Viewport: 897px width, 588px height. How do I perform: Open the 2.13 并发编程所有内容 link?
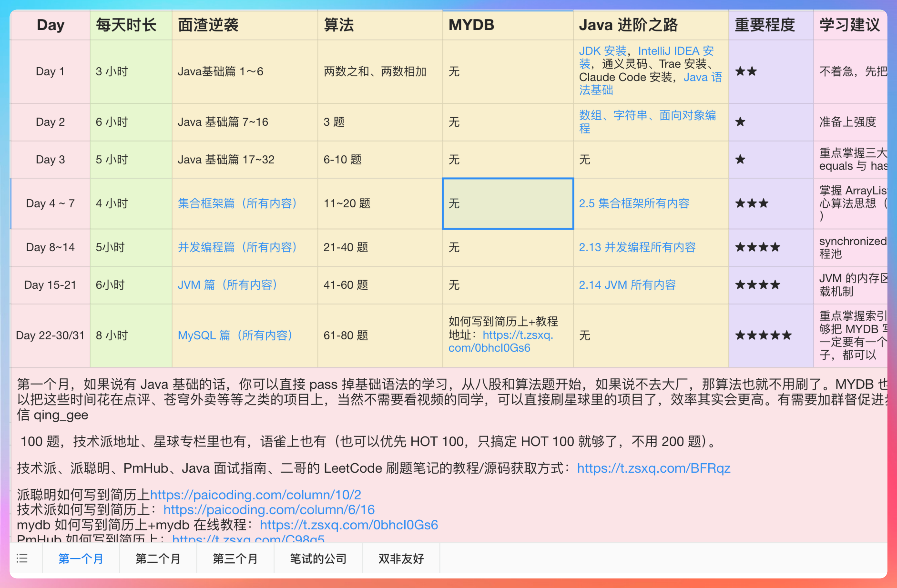click(638, 247)
